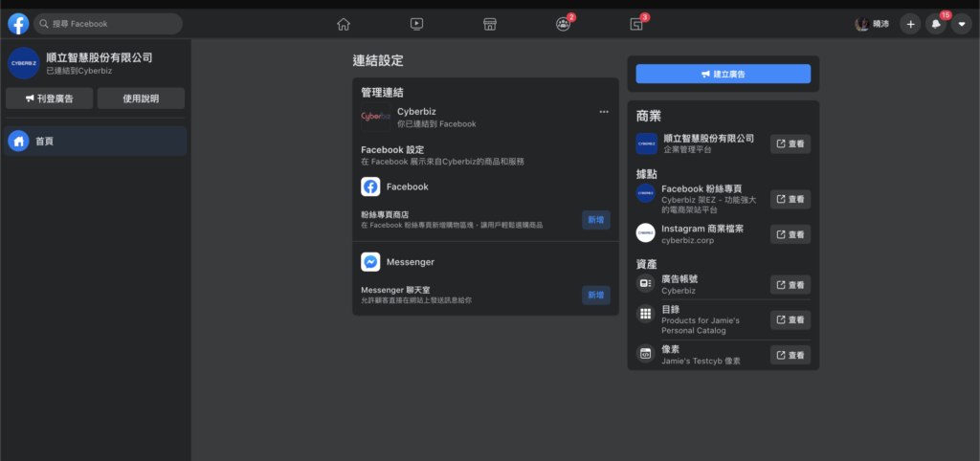Click the 連結設定 page heading
The height and width of the screenshot is (461, 980).
[x=378, y=60]
